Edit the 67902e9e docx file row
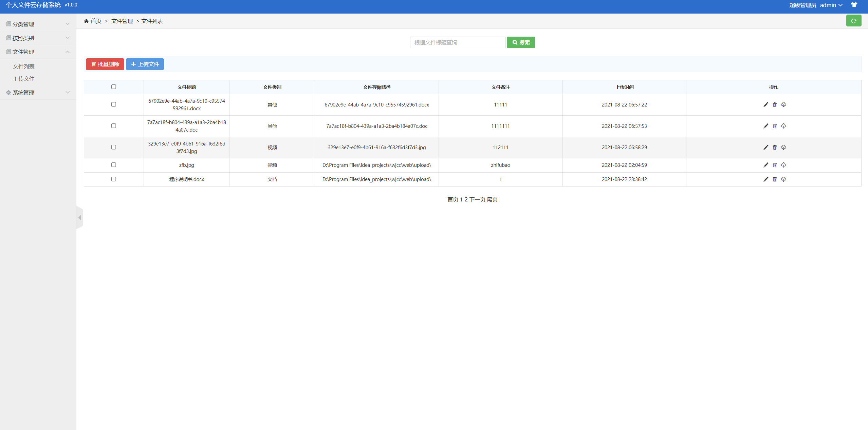The width and height of the screenshot is (868, 430). (x=765, y=105)
